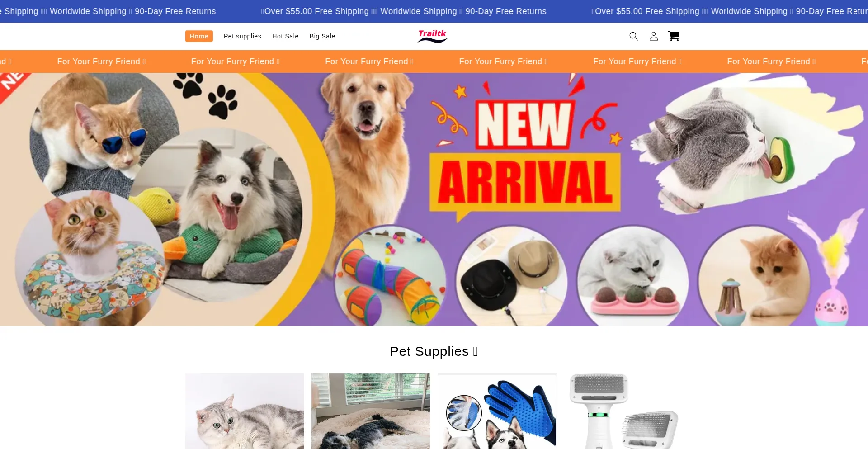Image resolution: width=868 pixels, height=449 pixels.
Task: Open the Pet supplies menu
Action: click(242, 36)
